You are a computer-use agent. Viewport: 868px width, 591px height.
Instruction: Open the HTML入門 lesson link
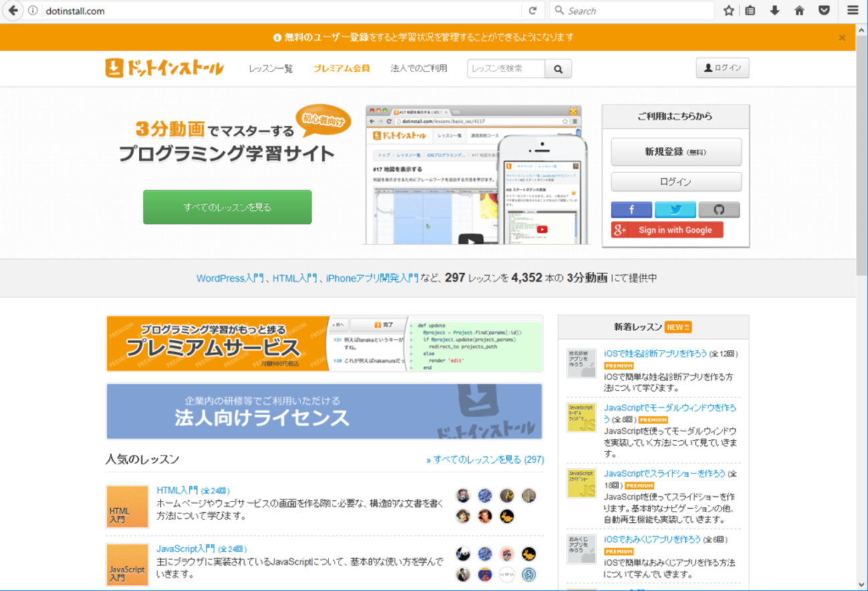click(177, 490)
